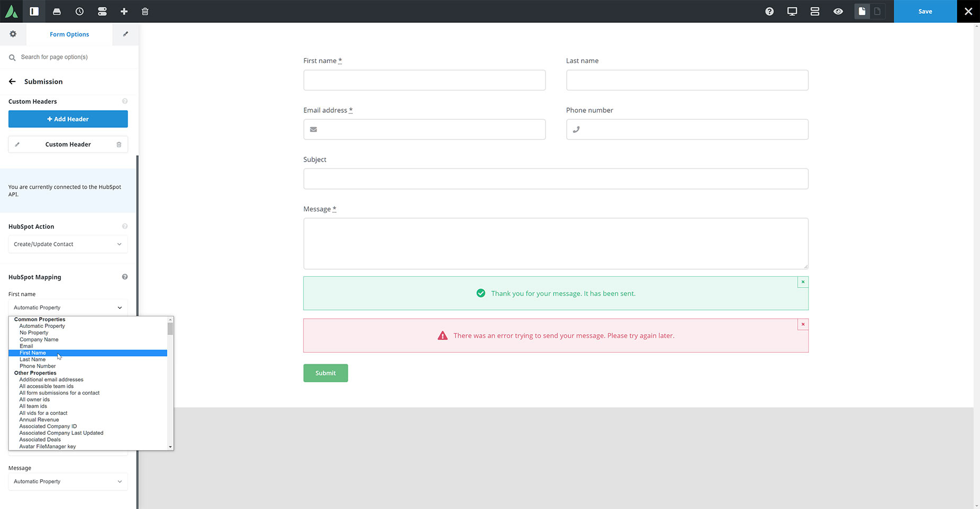Image resolution: width=980 pixels, height=509 pixels.
Task: Edit the Custom Header pencil icon
Action: (17, 145)
